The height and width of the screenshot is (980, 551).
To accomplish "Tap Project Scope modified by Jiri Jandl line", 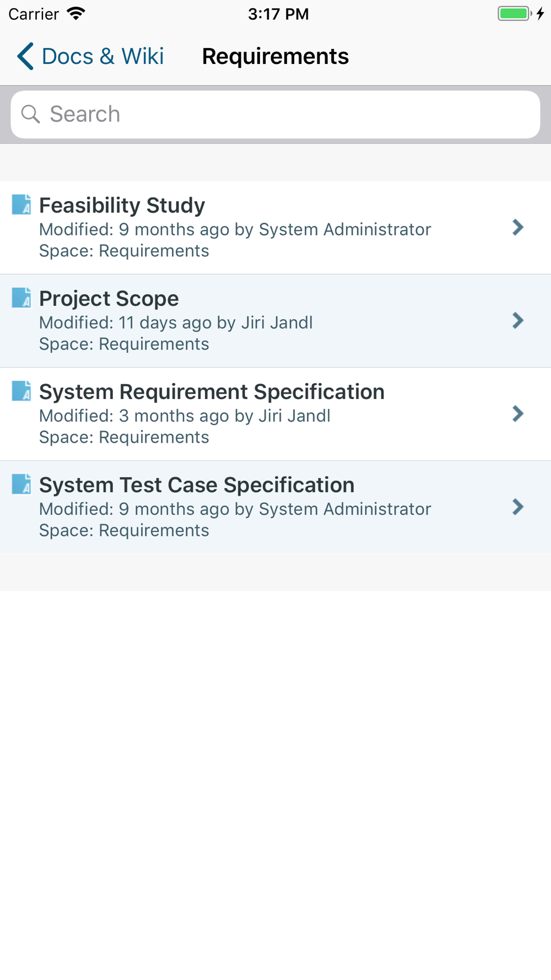I will pos(176,322).
